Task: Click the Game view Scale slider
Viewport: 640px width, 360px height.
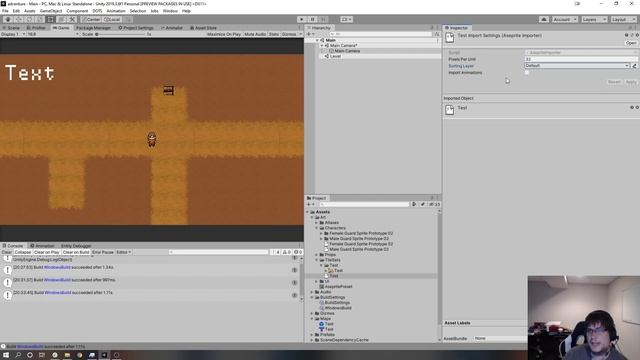Action: click(x=120, y=34)
